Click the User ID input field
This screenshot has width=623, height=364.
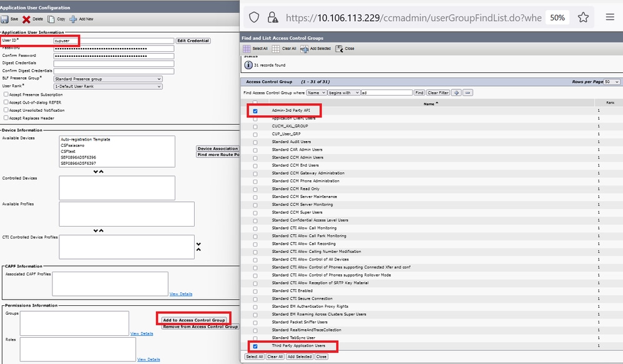(114, 41)
